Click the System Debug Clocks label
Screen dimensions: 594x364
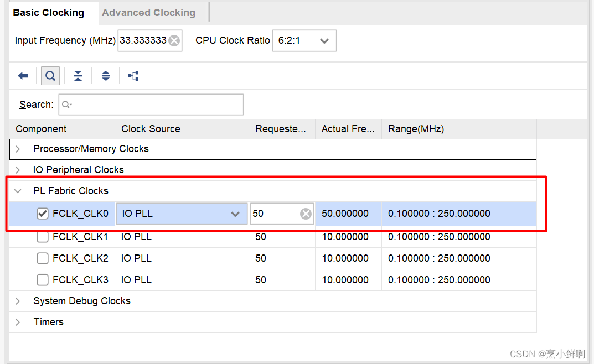coord(82,301)
